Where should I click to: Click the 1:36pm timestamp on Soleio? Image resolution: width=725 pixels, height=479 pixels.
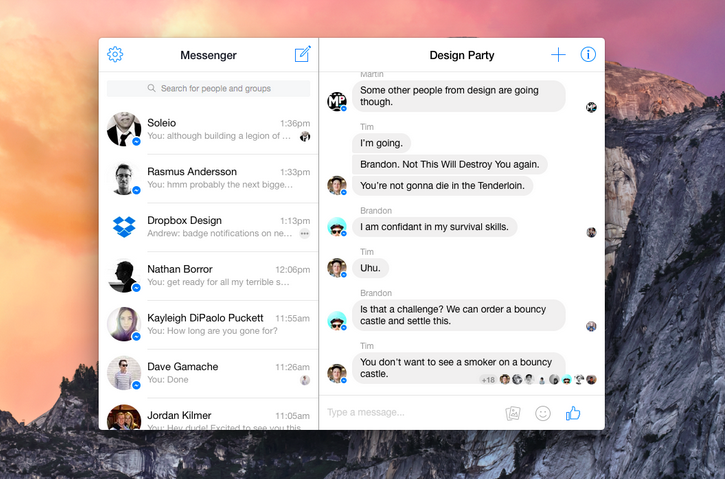(x=295, y=123)
